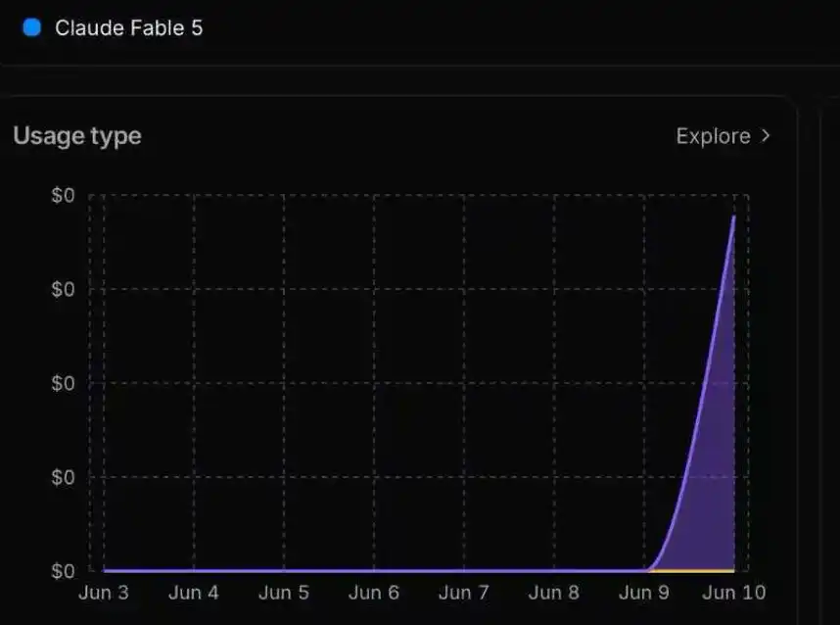This screenshot has height=625, width=840.
Task: Click the chevron arrow beside Explore
Action: [x=766, y=136]
